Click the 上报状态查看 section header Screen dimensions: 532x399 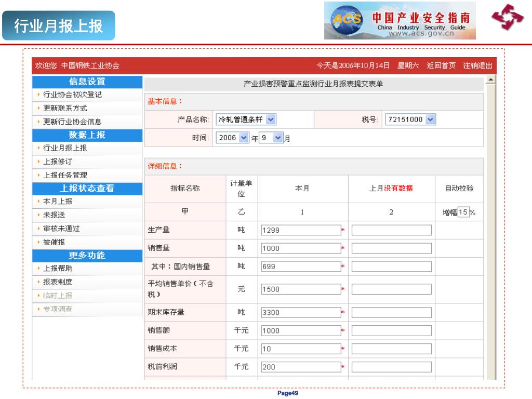pyautogui.click(x=87, y=188)
